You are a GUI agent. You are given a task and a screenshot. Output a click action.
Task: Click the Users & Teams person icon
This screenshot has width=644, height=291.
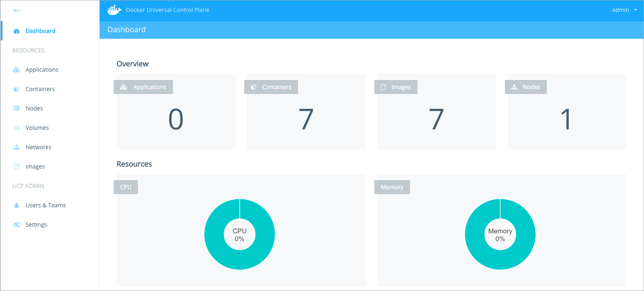point(16,205)
